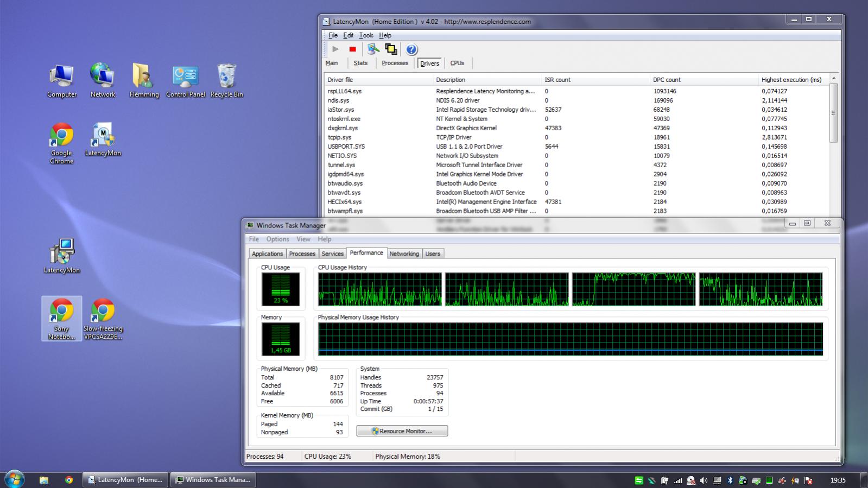
Task: Open Task Manager Networking tab
Action: pos(404,253)
